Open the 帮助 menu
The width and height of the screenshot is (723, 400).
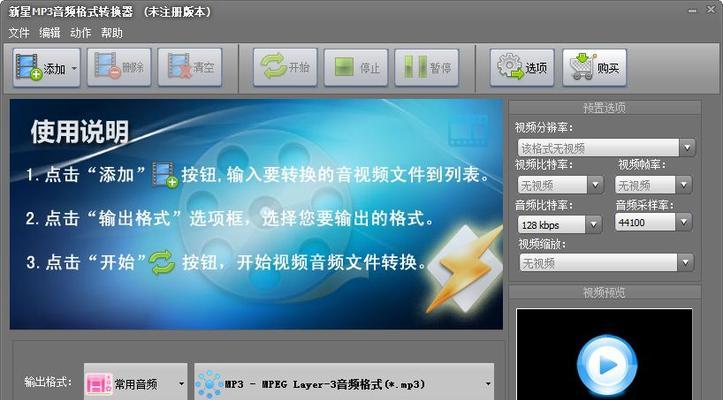[x=112, y=33]
